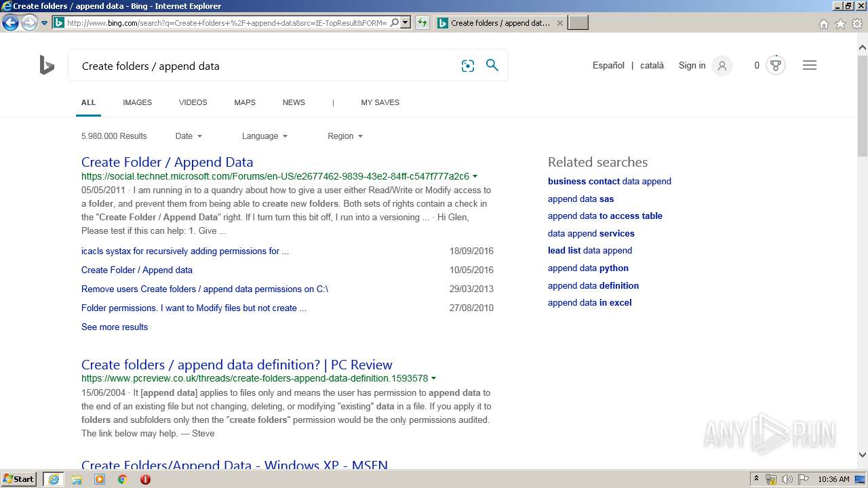Screen dimensions: 868x488
Task: Open the Chrome taskbar icon
Action: click(123, 479)
